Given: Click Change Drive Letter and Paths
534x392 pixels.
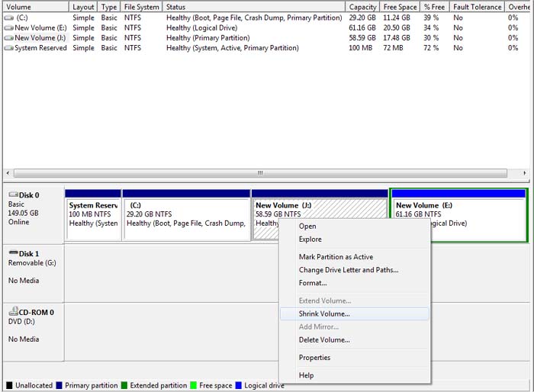Looking at the screenshot, I should 348,270.
